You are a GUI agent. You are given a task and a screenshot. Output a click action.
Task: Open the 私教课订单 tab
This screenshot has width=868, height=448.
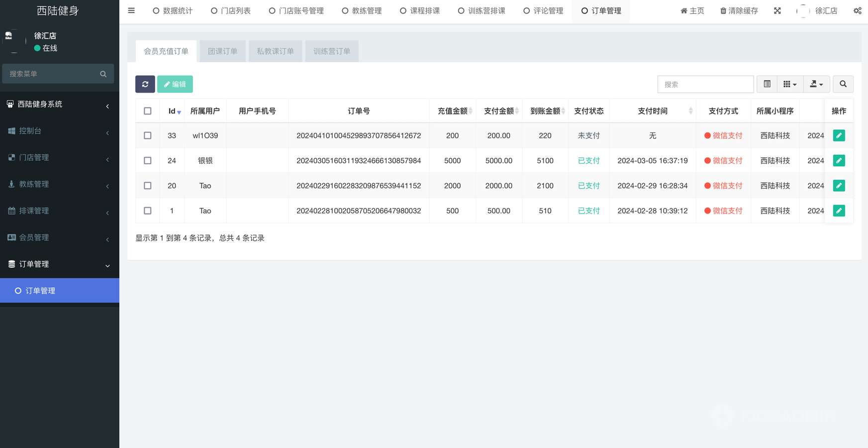click(x=275, y=51)
